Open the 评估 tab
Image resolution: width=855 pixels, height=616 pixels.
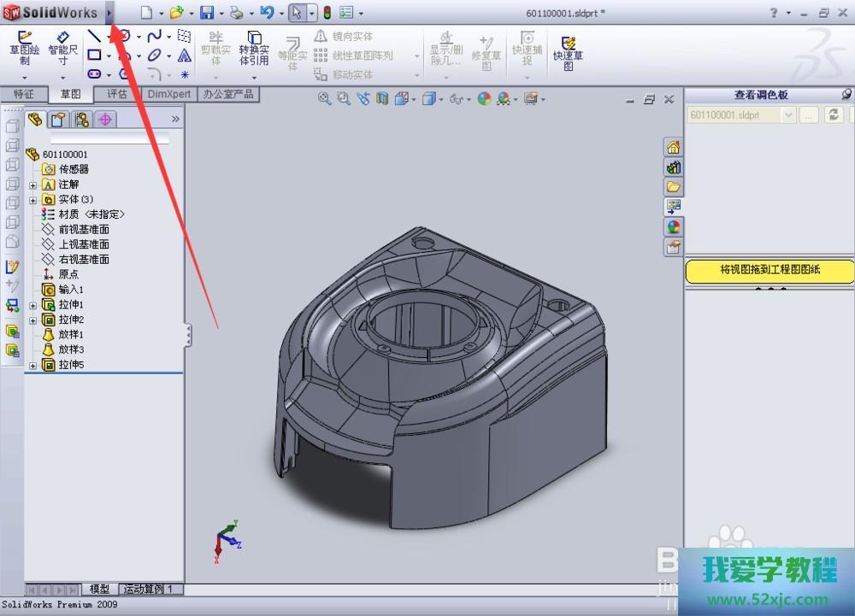(117, 94)
